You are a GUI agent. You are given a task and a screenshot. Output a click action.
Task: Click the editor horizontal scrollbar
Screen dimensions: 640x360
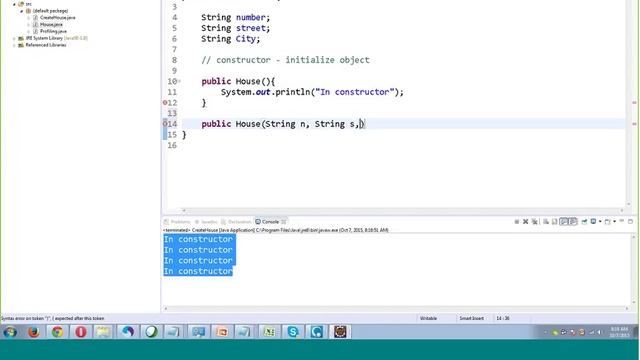[402, 211]
